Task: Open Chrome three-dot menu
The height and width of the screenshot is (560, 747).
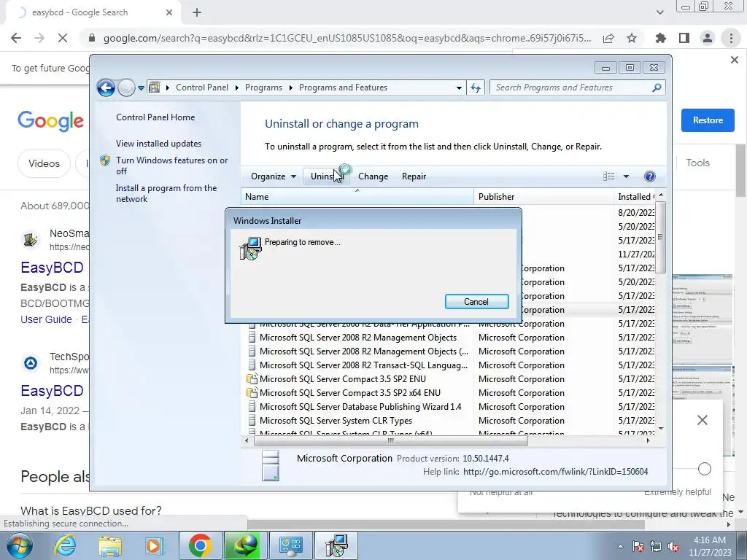Action: (731, 38)
